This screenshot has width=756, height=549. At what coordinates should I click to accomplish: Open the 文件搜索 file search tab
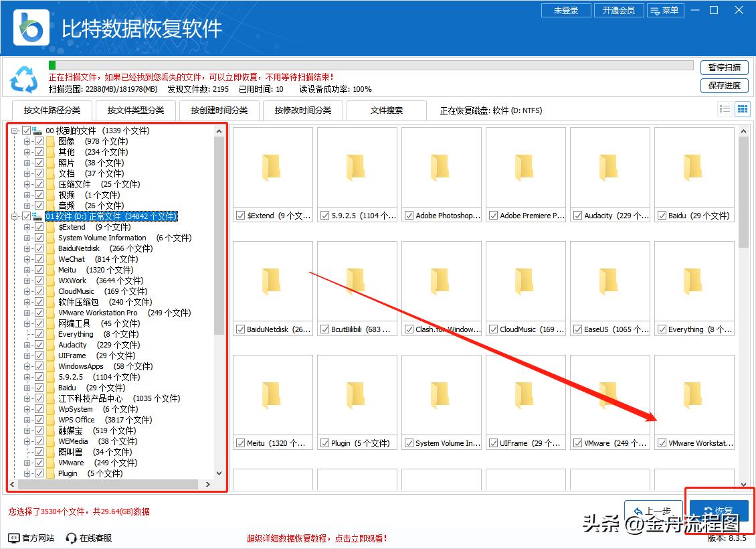click(387, 110)
